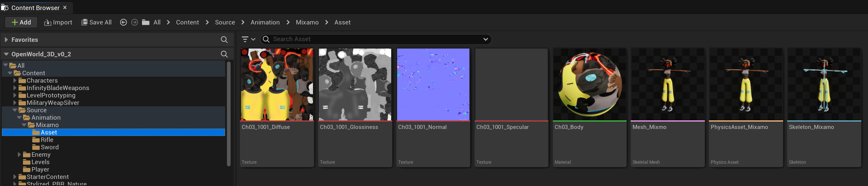Navigate to Animation in breadcrumb
The width and height of the screenshot is (868, 186).
click(x=265, y=22)
